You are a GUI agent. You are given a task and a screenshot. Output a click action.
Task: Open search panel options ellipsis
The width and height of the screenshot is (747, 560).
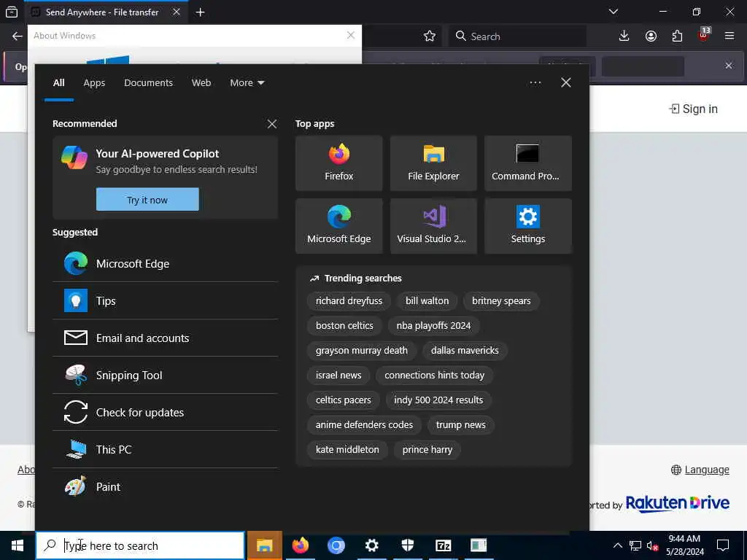(x=535, y=83)
